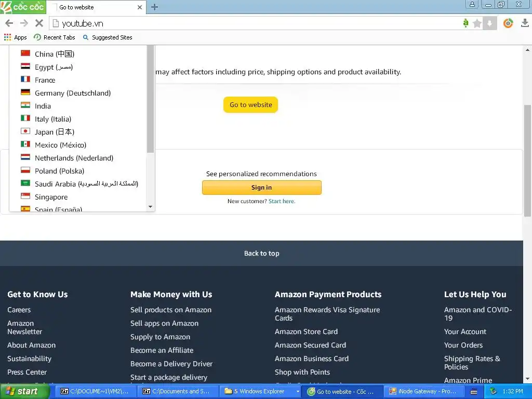532x399 pixels.
Task: Click the page vertical scrollbar thumb
Action: 527,161
